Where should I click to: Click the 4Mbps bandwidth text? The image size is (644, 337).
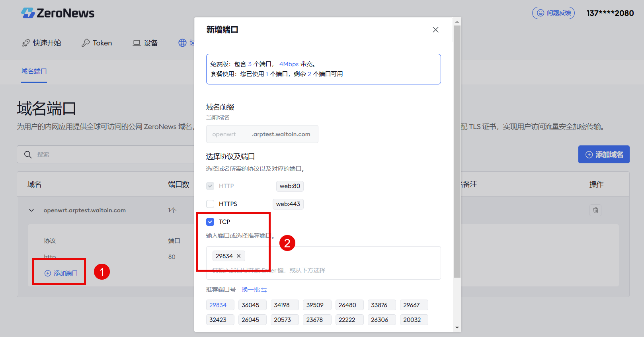[289, 64]
